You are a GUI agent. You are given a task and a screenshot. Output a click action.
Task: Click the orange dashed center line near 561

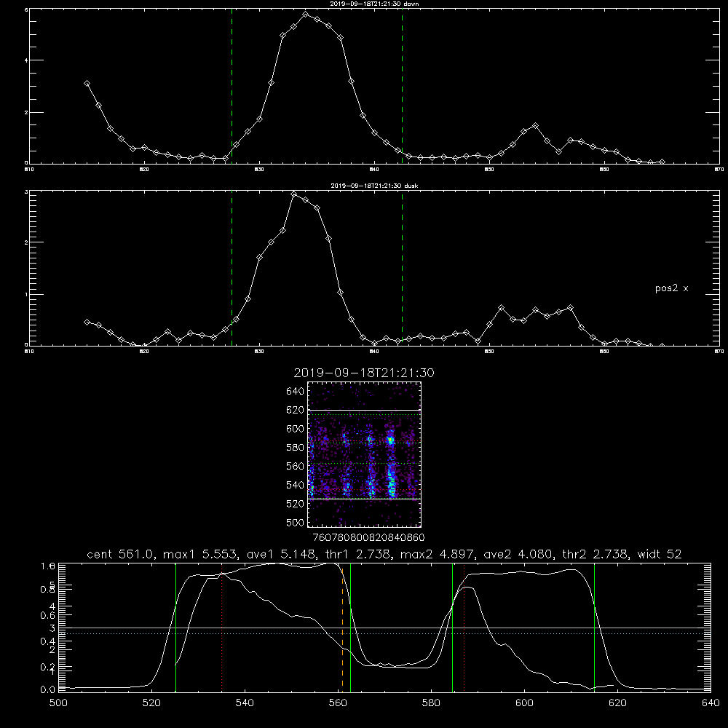pyautogui.click(x=343, y=627)
